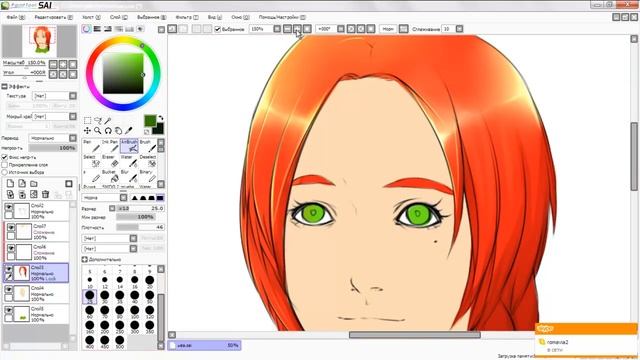The width and height of the screenshot is (640, 360).
Task: Select the Water brush tool
Action: pyautogui.click(x=129, y=161)
